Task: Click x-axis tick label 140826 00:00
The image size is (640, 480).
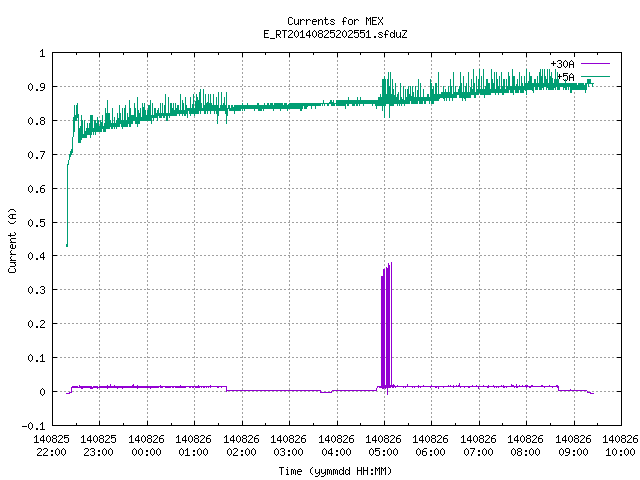Action: tap(146, 446)
